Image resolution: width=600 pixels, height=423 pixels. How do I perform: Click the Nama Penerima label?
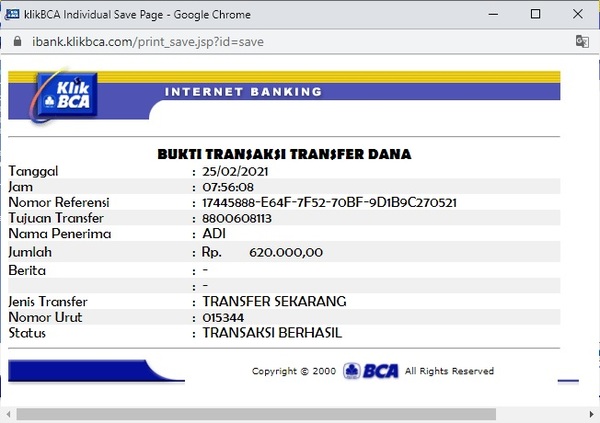click(60, 234)
